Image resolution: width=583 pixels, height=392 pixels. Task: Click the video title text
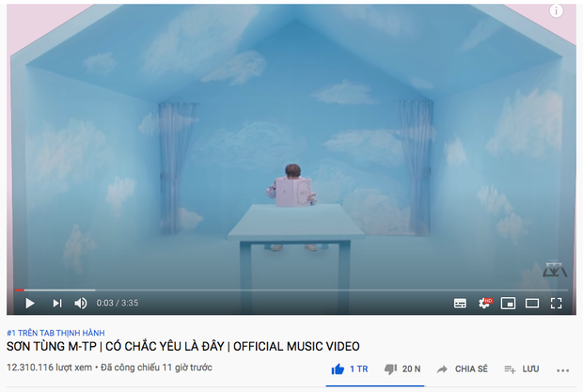pyautogui.click(x=183, y=346)
